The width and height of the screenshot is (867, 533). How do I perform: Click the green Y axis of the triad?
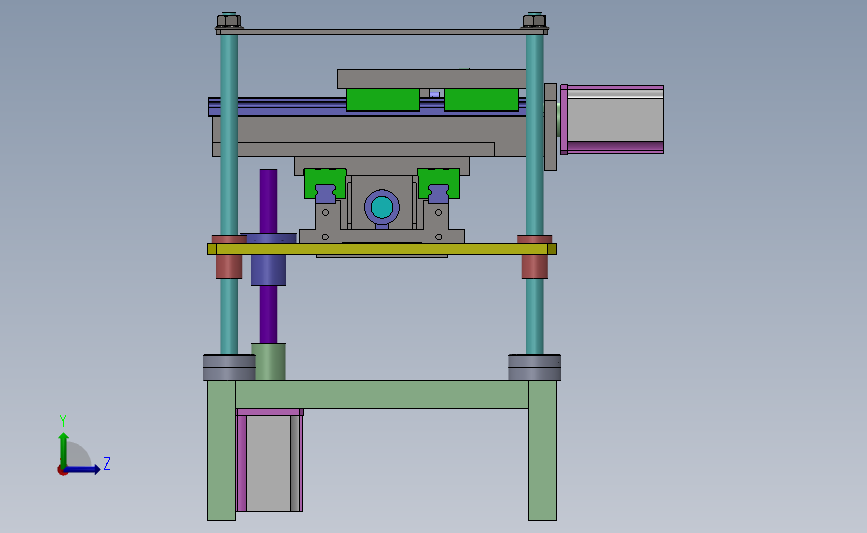pos(64,449)
